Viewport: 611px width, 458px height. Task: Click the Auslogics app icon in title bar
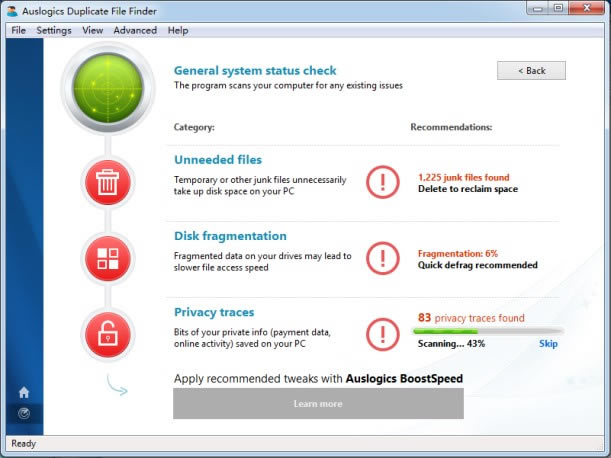(12, 11)
